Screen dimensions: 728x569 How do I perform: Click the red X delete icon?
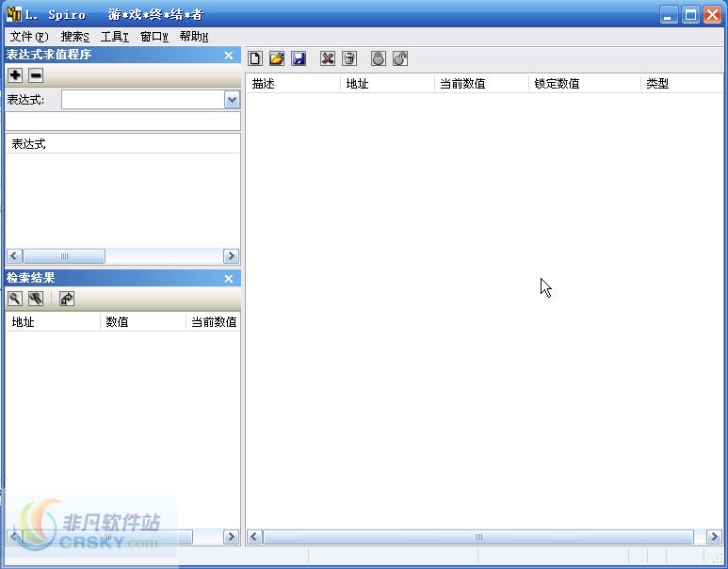pyautogui.click(x=328, y=58)
